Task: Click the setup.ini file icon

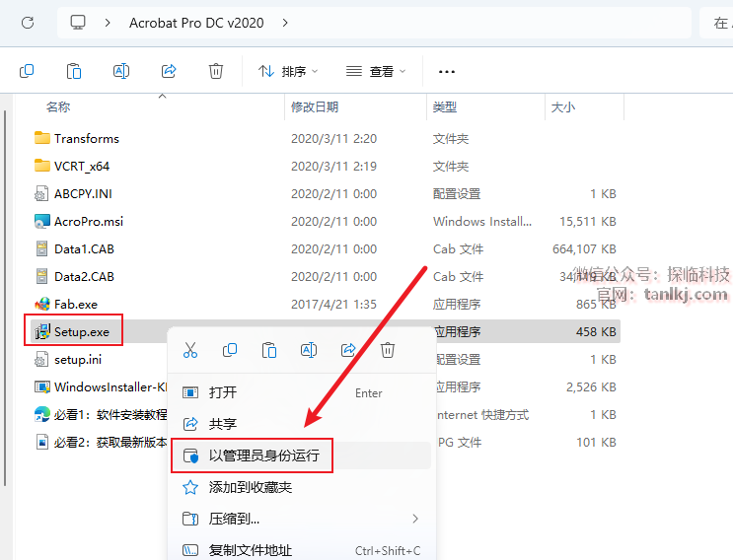Action: coord(41,359)
